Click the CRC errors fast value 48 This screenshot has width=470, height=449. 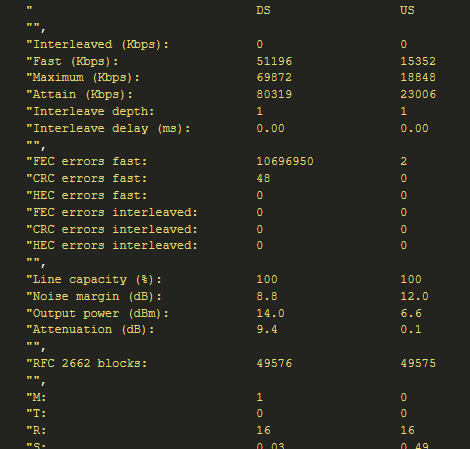(263, 178)
